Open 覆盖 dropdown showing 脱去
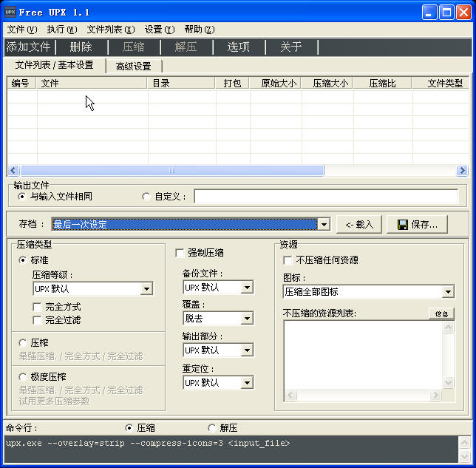 [x=247, y=319]
